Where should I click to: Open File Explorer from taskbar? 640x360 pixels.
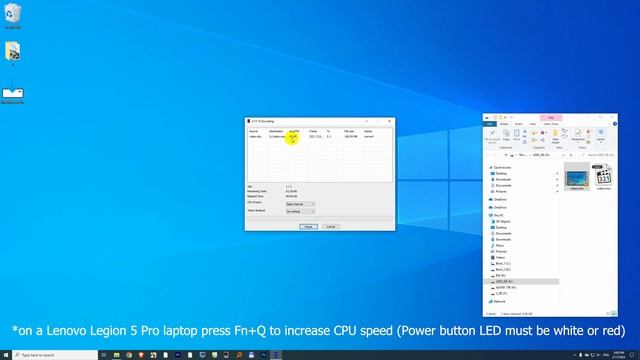[x=116, y=355]
